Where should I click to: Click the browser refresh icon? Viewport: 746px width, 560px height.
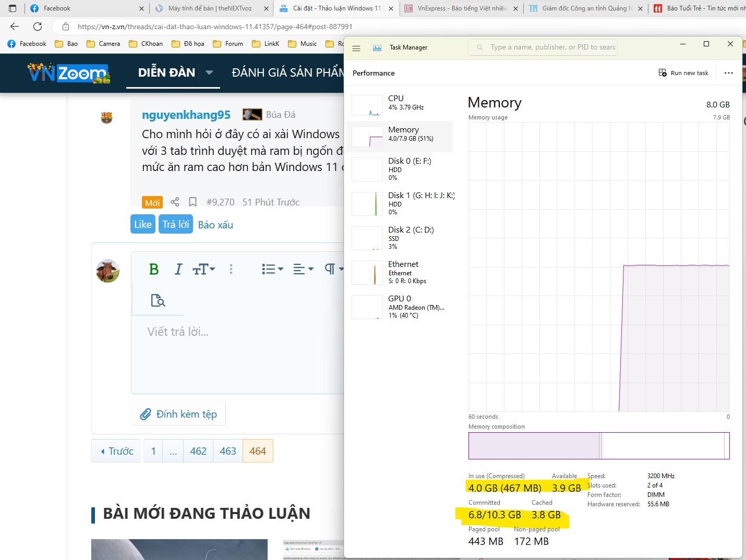tap(38, 27)
